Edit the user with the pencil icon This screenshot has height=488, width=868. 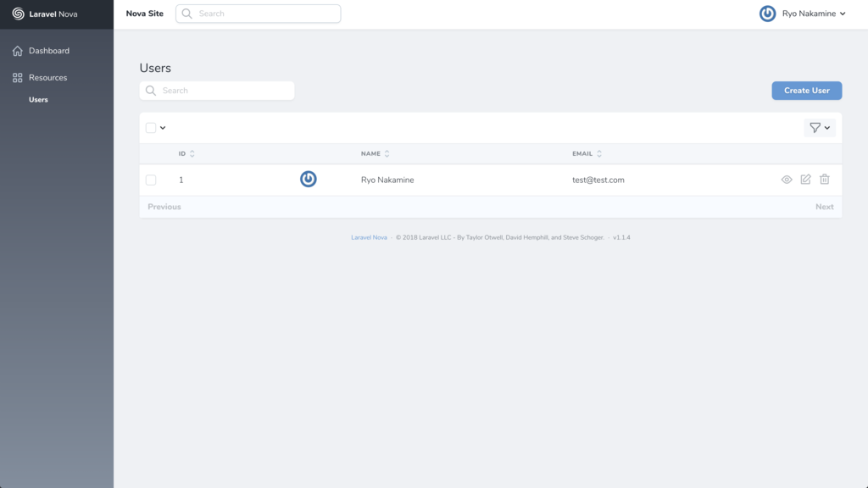coord(806,179)
